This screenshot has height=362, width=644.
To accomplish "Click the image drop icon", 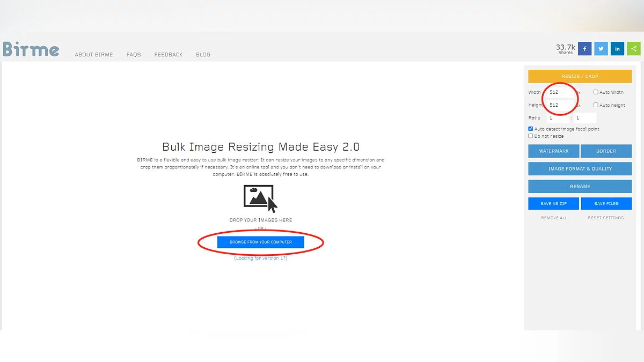I will [261, 198].
